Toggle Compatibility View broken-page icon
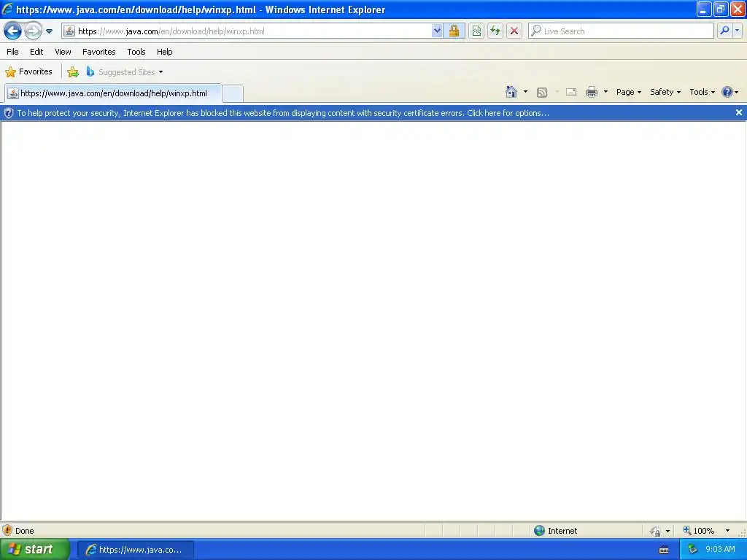This screenshot has height=560, width=747. 476,31
